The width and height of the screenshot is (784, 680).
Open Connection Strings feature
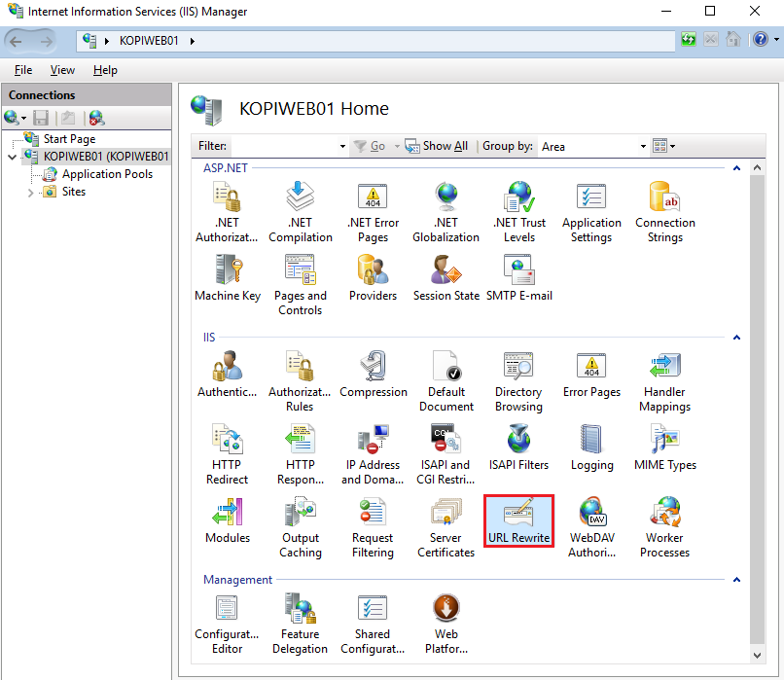click(665, 212)
